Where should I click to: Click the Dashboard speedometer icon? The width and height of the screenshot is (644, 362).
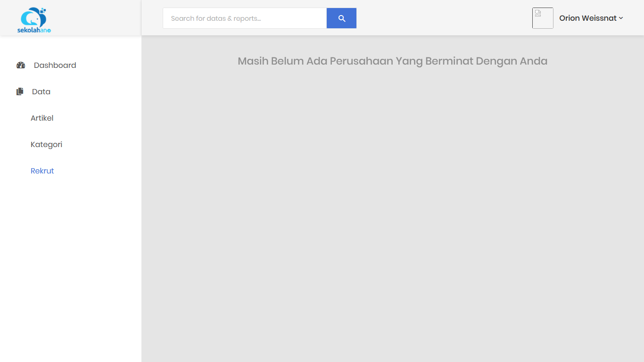coord(21,66)
